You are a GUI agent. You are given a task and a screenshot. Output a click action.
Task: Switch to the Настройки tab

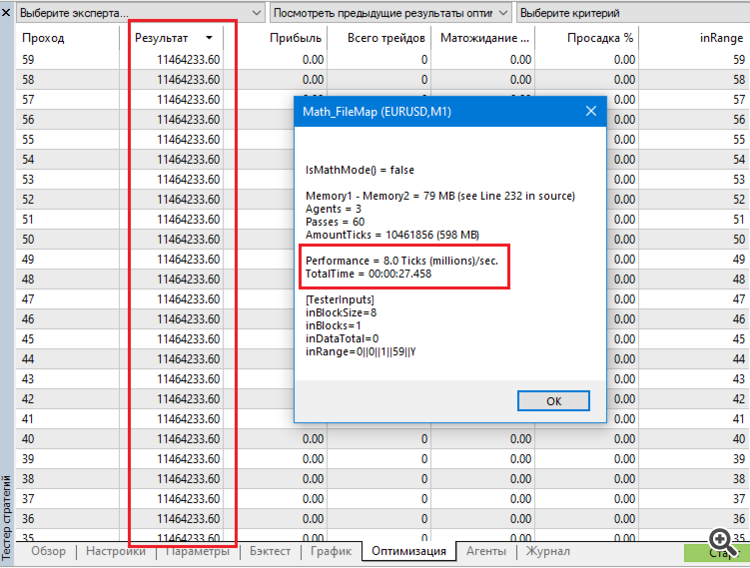click(x=116, y=551)
